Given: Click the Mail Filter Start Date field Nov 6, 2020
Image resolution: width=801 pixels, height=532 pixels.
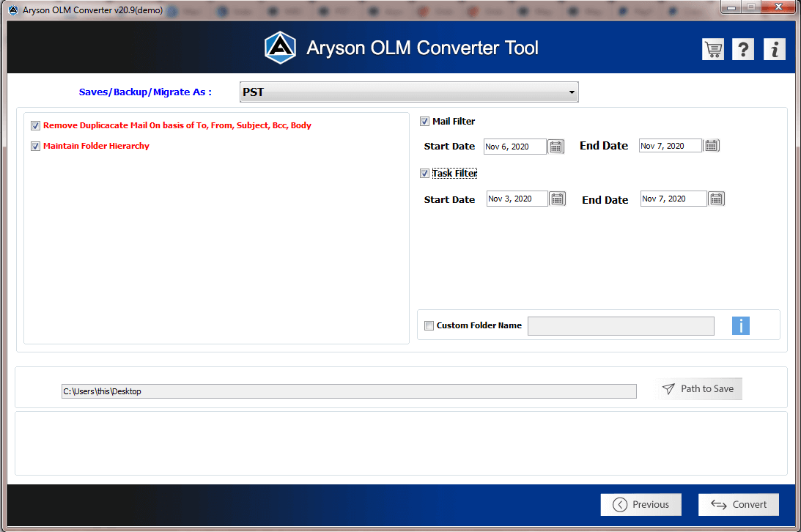Looking at the screenshot, I should coord(515,147).
